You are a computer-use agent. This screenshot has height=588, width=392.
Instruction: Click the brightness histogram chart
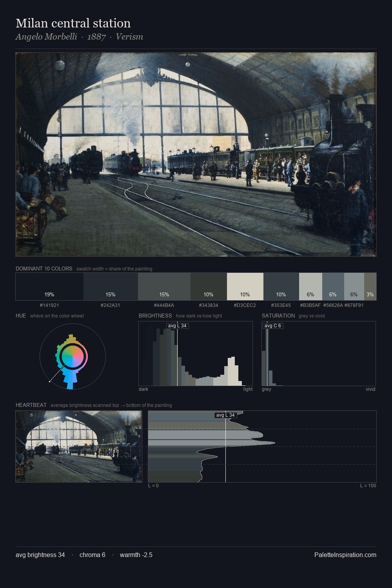tap(196, 354)
